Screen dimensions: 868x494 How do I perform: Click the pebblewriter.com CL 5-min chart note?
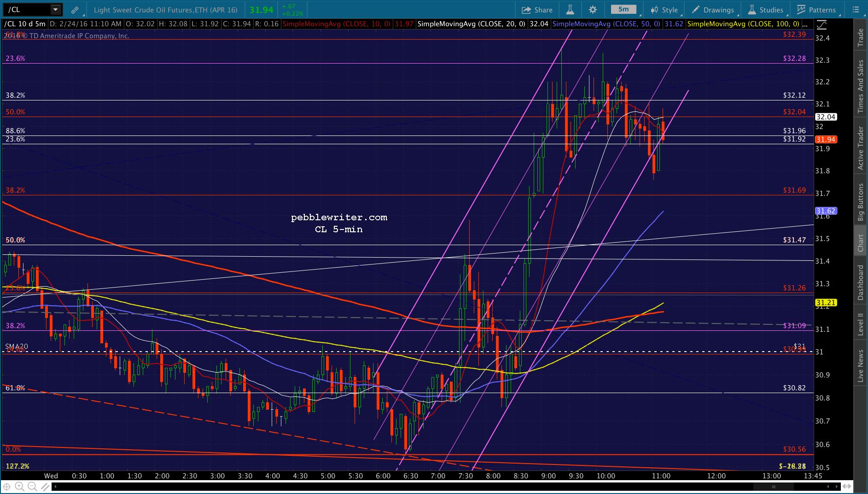point(339,223)
